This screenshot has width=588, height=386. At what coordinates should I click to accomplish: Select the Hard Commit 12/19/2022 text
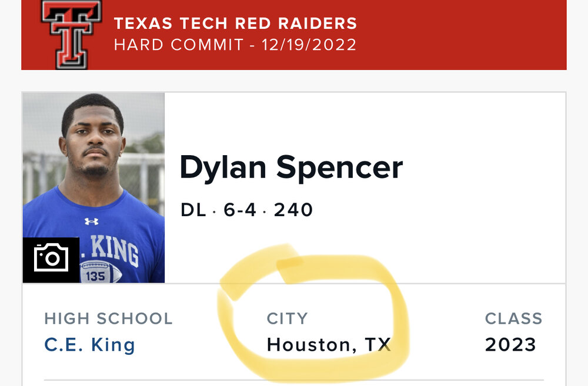point(235,45)
